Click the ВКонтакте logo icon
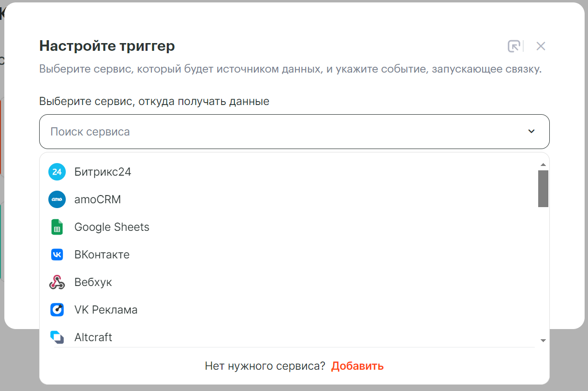 pyautogui.click(x=57, y=255)
